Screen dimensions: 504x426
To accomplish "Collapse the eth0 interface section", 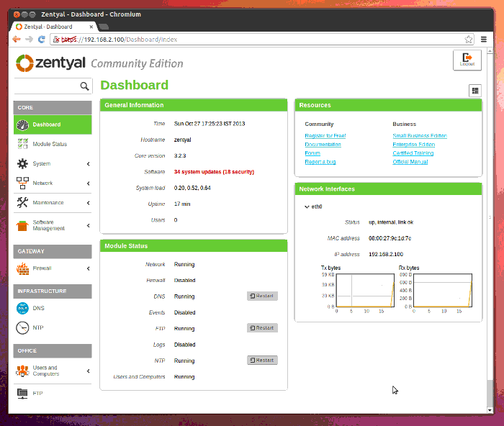I will tap(307, 207).
